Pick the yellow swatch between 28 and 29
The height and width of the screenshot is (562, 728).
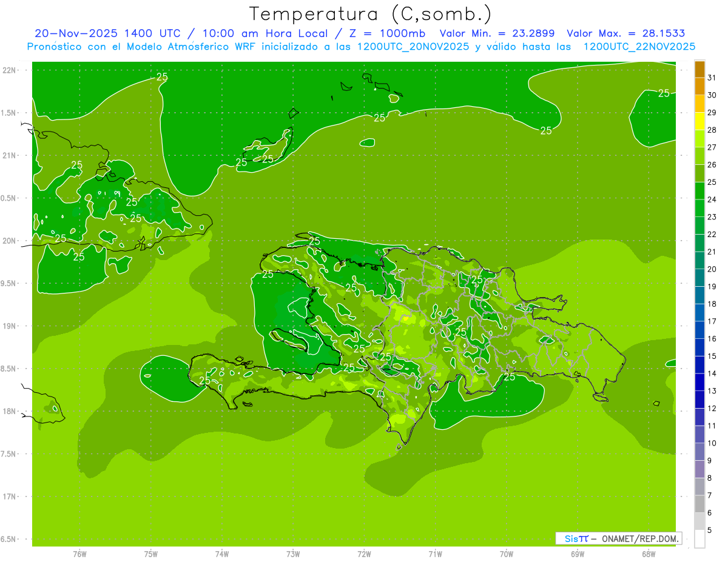(x=699, y=121)
